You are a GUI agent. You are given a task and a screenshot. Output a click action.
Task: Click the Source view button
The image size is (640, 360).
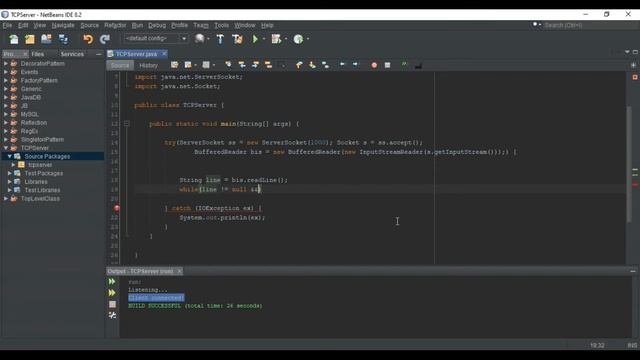click(120, 65)
